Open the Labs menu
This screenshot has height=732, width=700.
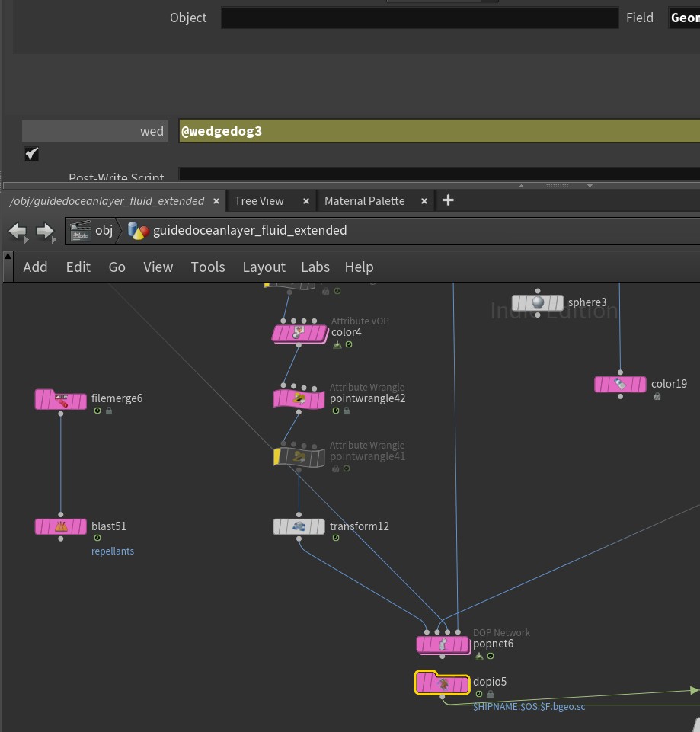315,267
